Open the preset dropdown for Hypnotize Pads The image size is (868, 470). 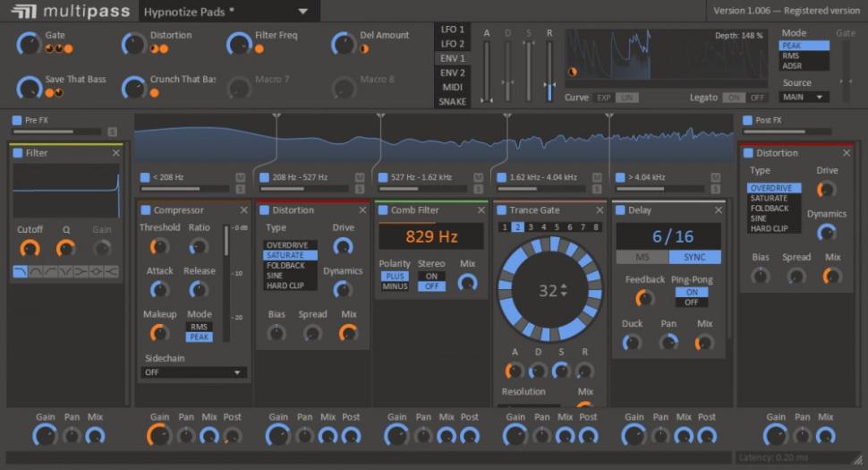click(x=303, y=12)
